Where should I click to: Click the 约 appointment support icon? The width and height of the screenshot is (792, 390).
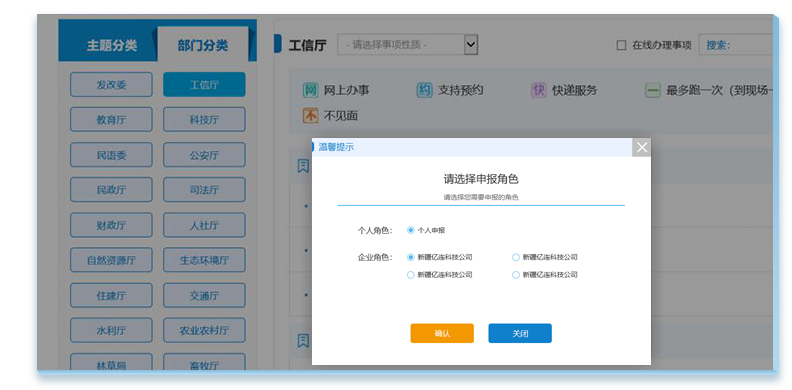[x=424, y=90]
